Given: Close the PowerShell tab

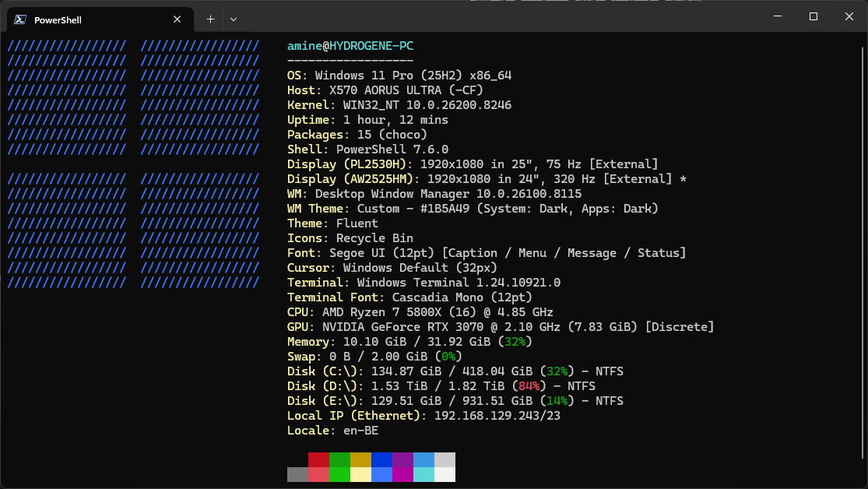Looking at the screenshot, I should pos(177,19).
